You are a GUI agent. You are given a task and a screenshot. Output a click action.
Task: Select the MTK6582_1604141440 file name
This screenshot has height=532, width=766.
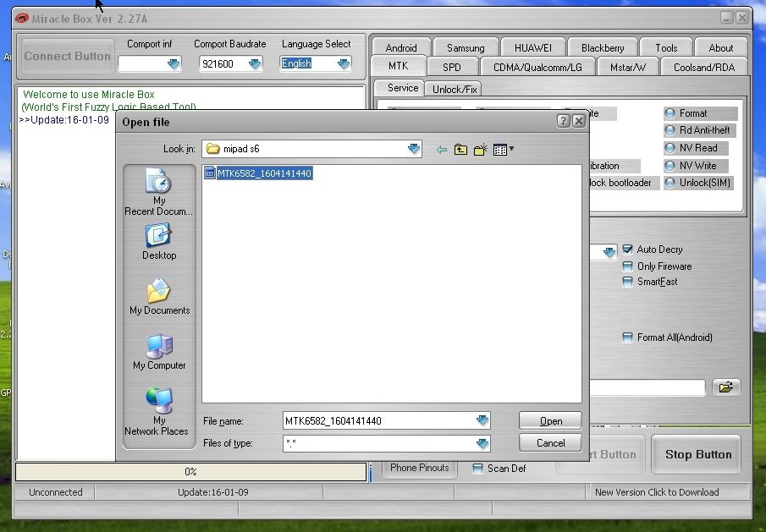point(264,173)
